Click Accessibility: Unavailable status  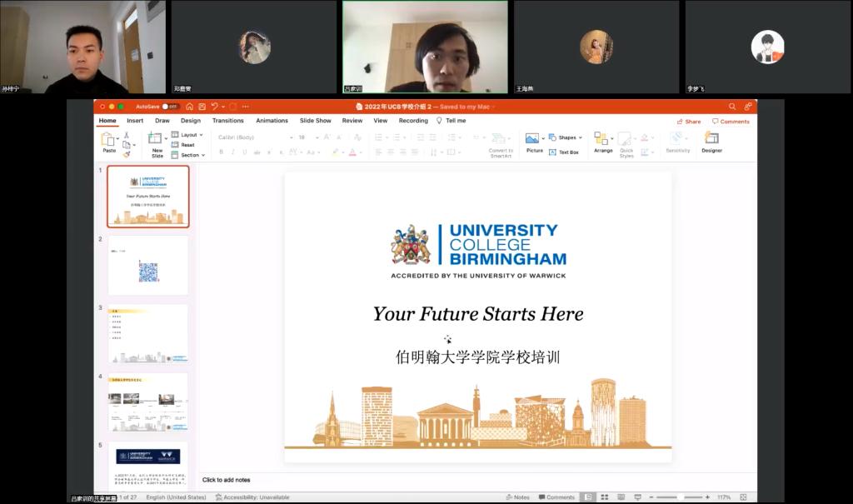pyautogui.click(x=252, y=497)
